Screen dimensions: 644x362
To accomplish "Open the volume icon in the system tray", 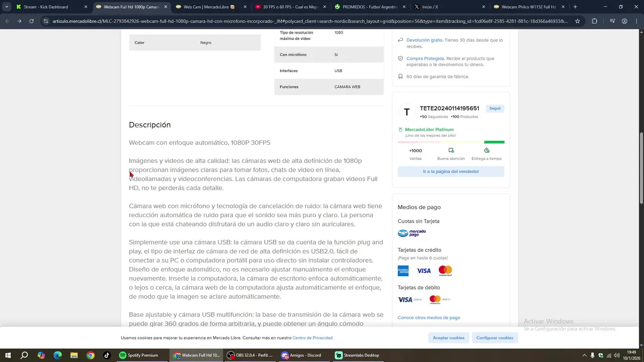I will [x=618, y=355].
